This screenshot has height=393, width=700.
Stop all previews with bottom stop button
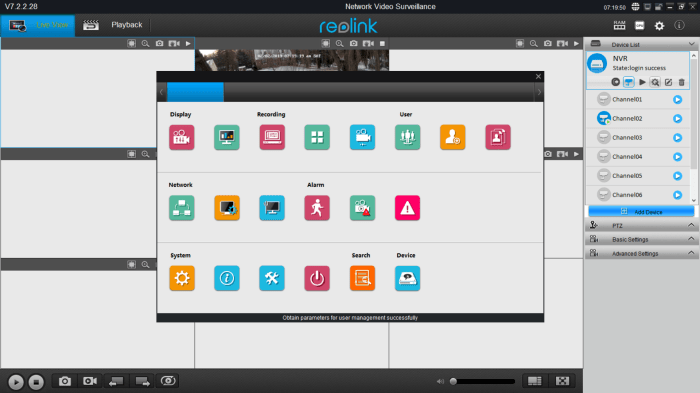tap(36, 382)
